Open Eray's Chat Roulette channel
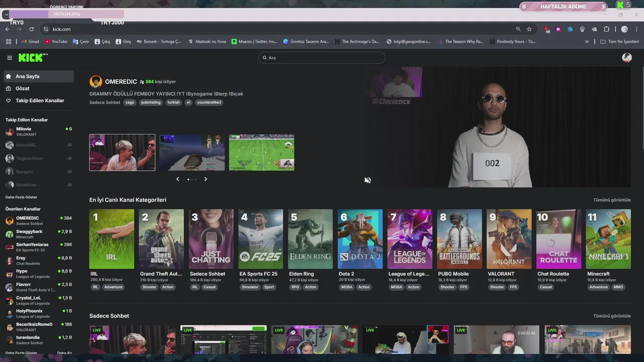The image size is (644, 362). pos(39,260)
